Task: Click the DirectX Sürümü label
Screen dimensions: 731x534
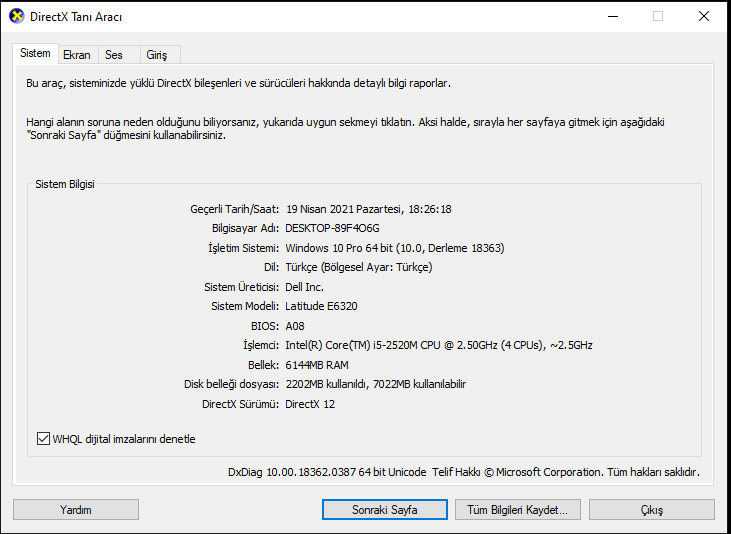Action: pos(241,404)
